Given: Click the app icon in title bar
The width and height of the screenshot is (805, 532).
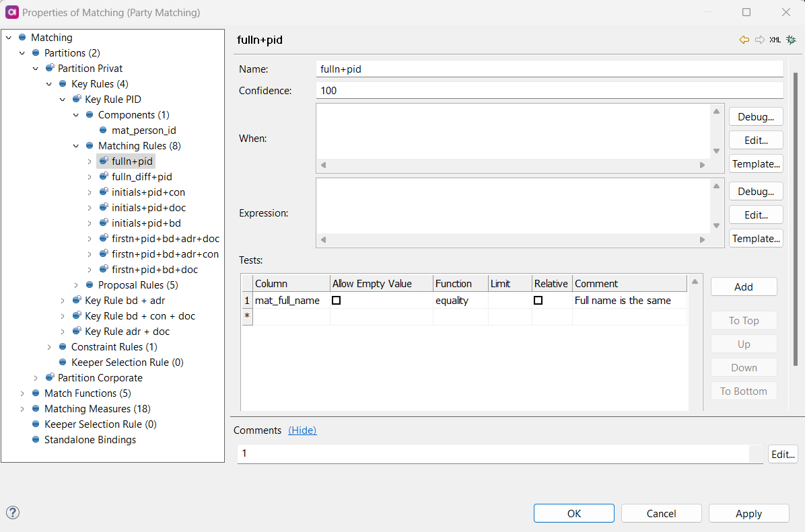Looking at the screenshot, I should (12, 12).
